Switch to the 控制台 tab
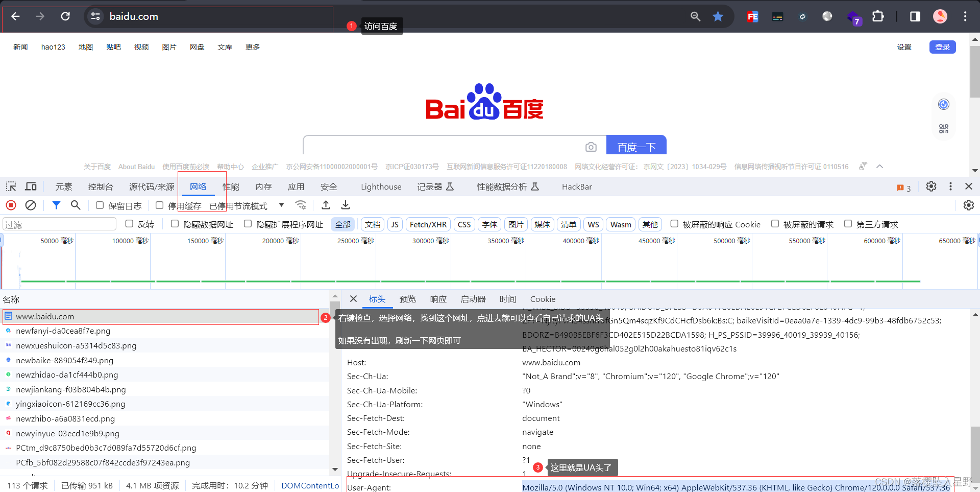The height and width of the screenshot is (492, 980). [101, 186]
